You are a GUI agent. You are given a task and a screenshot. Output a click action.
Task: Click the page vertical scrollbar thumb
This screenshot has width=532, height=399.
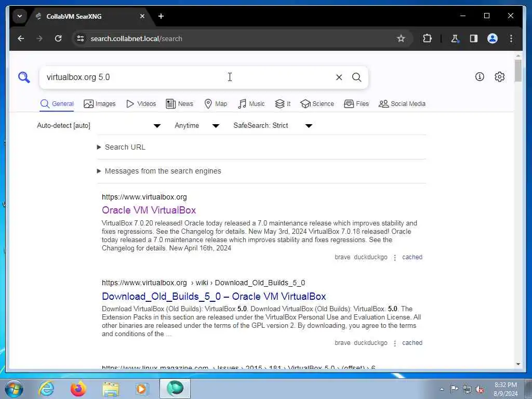[518, 71]
